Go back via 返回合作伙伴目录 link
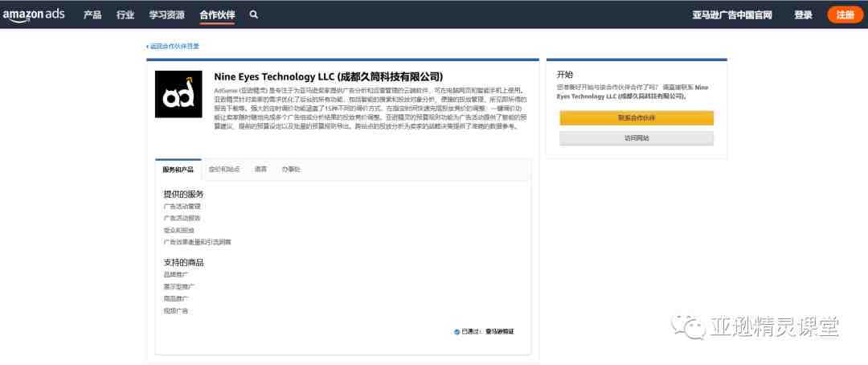This screenshot has width=868, height=365. 173,47
